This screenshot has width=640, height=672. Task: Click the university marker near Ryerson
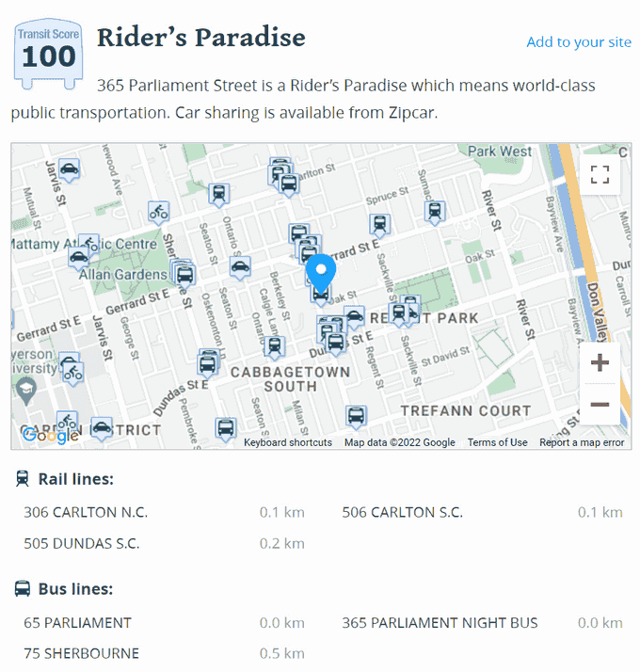[26, 391]
